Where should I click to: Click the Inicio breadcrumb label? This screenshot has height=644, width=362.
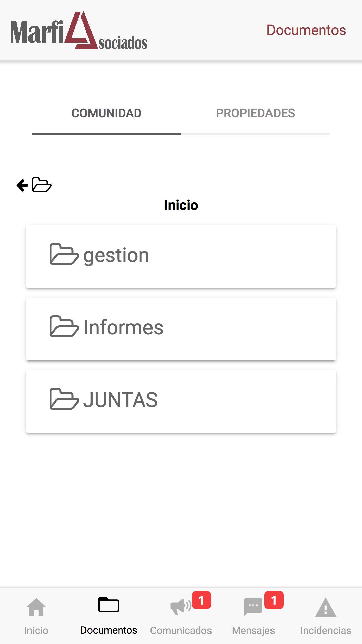pyautogui.click(x=181, y=205)
